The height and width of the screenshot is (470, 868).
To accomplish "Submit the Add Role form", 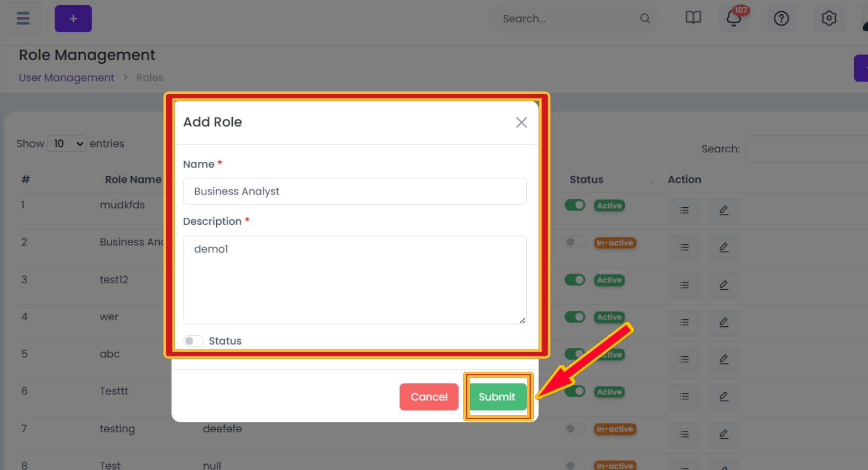I will pyautogui.click(x=497, y=397).
